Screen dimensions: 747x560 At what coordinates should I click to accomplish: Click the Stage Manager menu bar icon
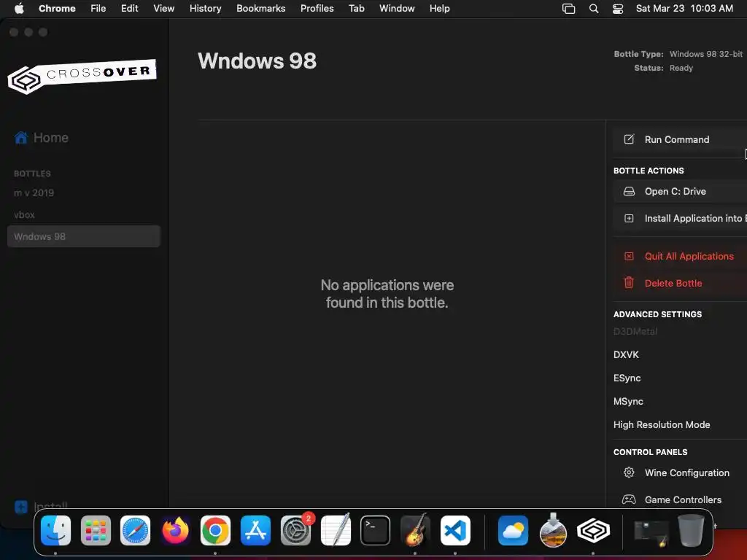[569, 9]
